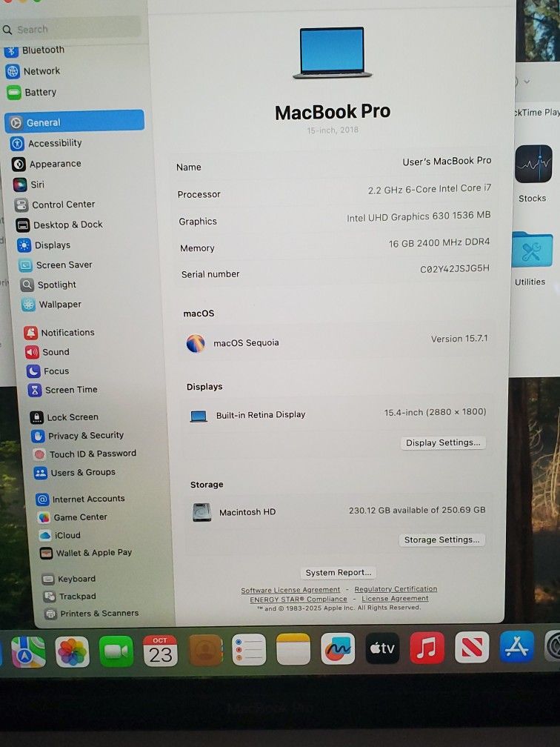Go to Control Center settings
This screenshot has height=747, width=560.
tap(54, 205)
